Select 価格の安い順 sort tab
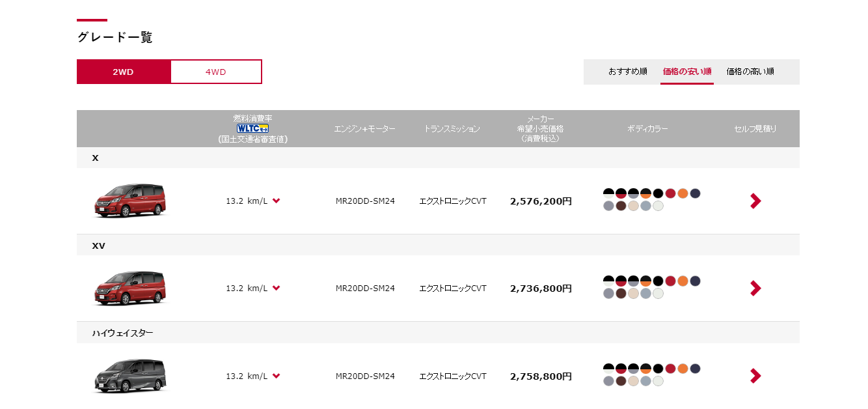This screenshot has width=868, height=409. [x=686, y=72]
